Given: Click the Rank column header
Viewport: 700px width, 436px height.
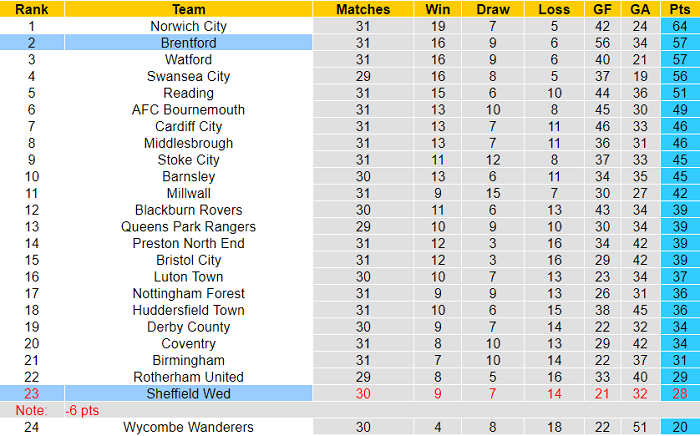Looking at the screenshot, I should (32, 9).
